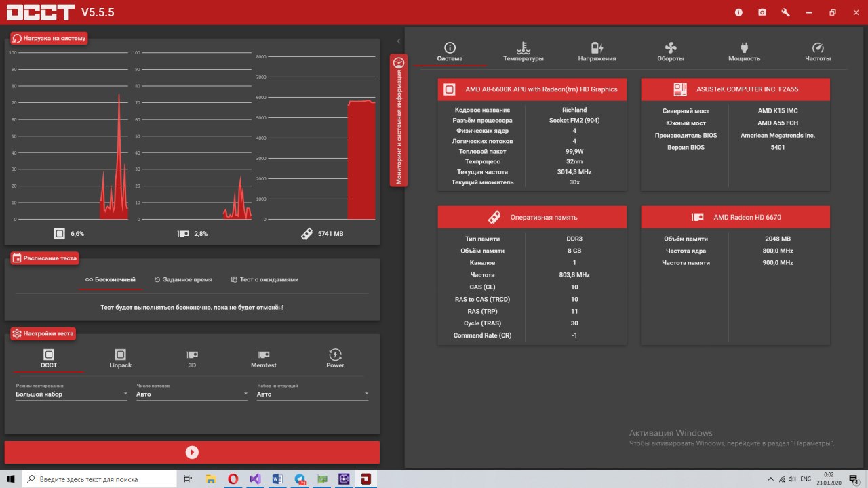The width and height of the screenshot is (868, 488).
Task: Take a screenshot with camera icon
Action: [762, 12]
